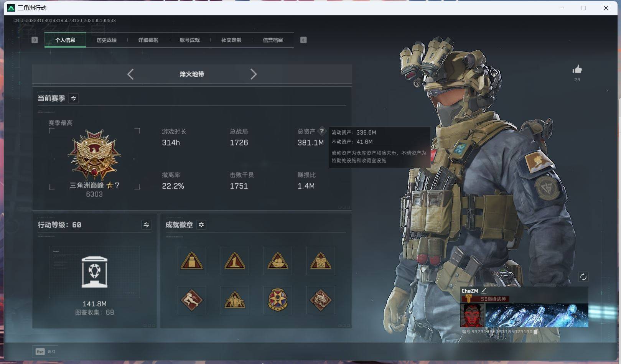Click the 总资产 question mark help icon
The height and width of the screenshot is (364, 621).
322,131
